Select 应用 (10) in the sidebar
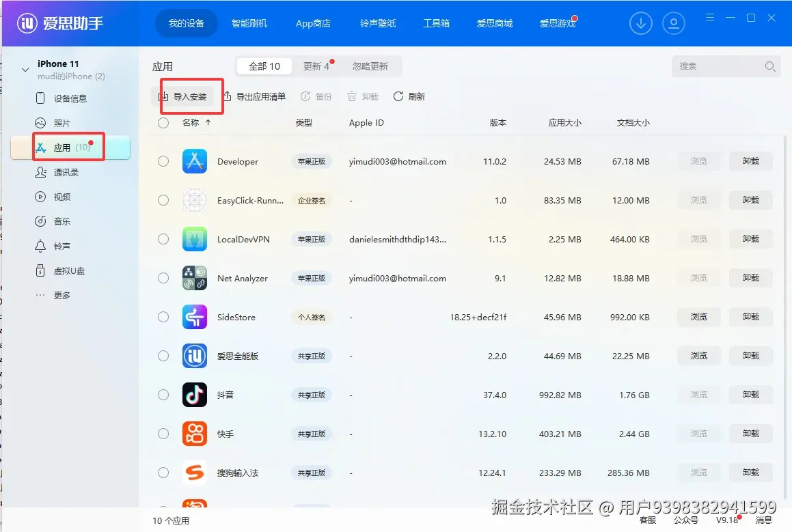Image resolution: width=792 pixels, height=532 pixels. click(70, 148)
